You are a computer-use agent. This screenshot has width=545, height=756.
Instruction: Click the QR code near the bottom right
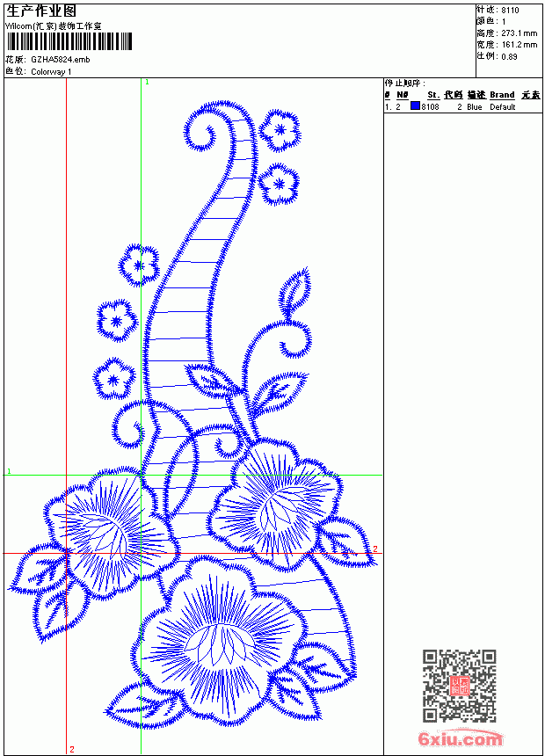click(x=459, y=685)
